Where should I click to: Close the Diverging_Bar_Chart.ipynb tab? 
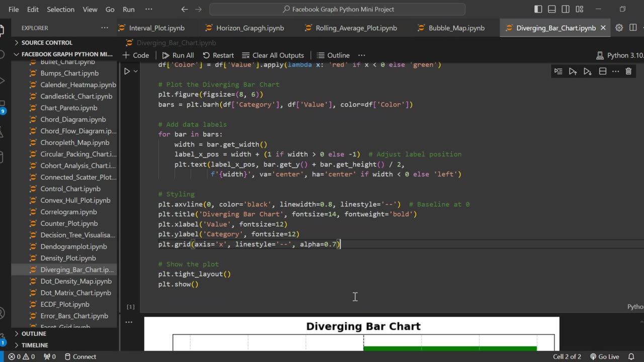604,28
